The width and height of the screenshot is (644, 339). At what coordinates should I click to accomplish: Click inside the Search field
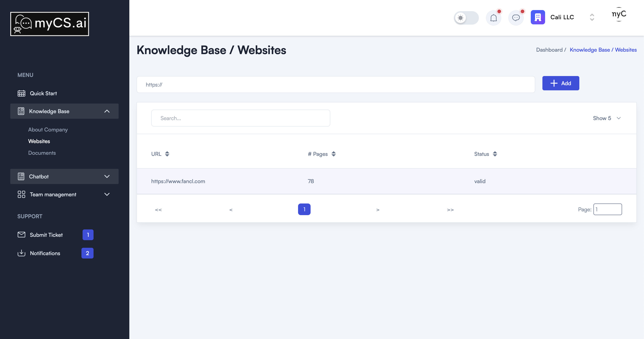point(241,118)
